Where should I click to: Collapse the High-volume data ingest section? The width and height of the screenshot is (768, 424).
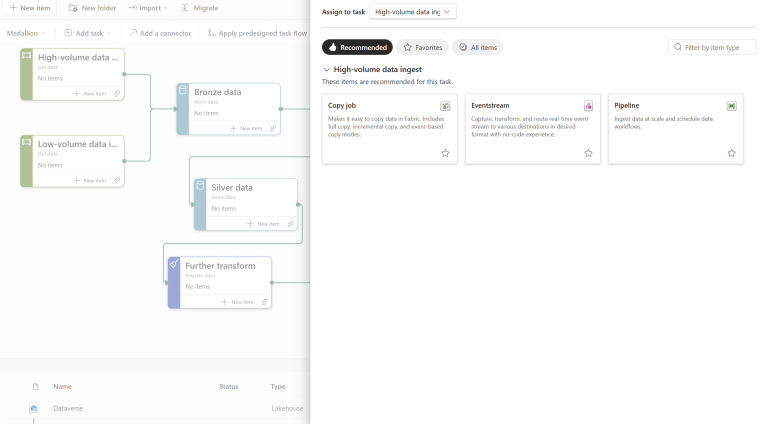(327, 70)
